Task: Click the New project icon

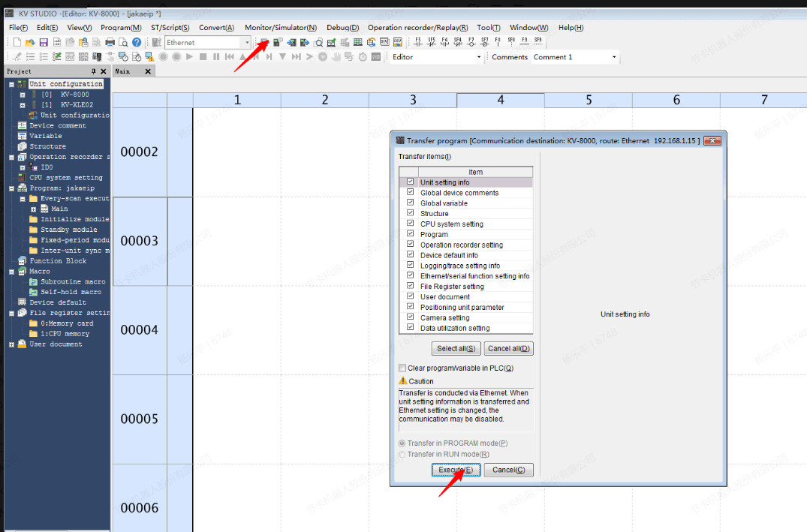Action: click(17, 43)
